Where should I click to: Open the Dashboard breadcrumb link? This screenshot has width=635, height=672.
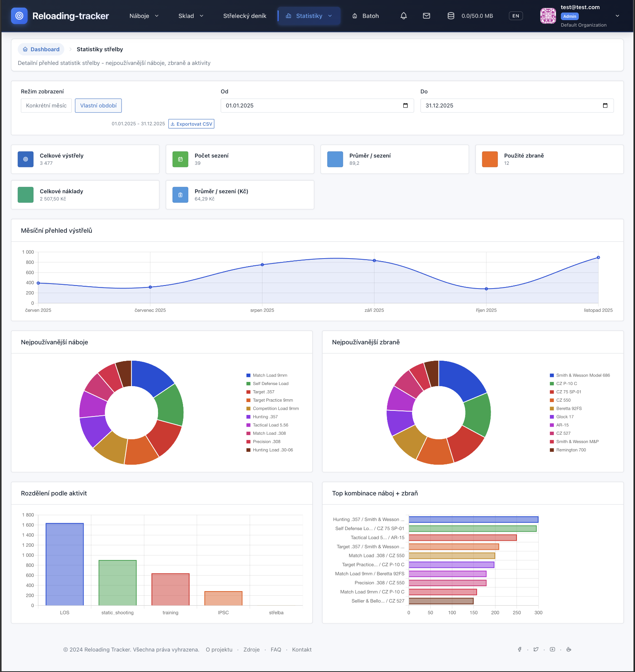pyautogui.click(x=41, y=49)
